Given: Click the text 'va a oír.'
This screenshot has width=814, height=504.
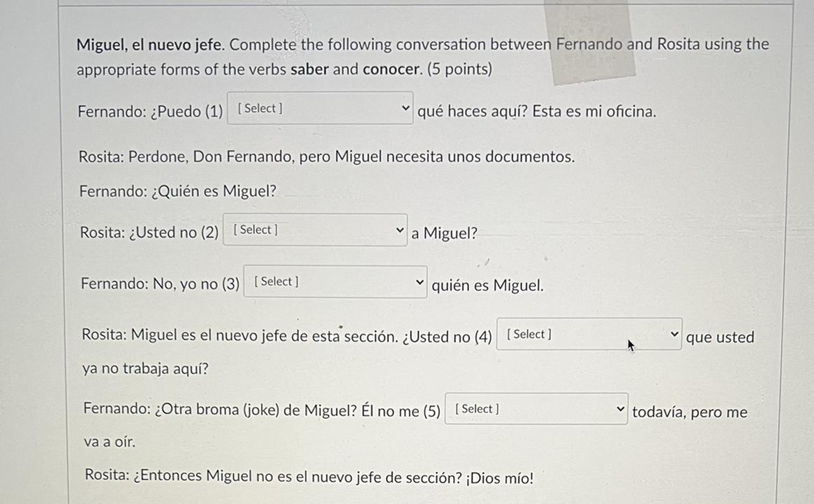Looking at the screenshot, I should coord(110,443).
